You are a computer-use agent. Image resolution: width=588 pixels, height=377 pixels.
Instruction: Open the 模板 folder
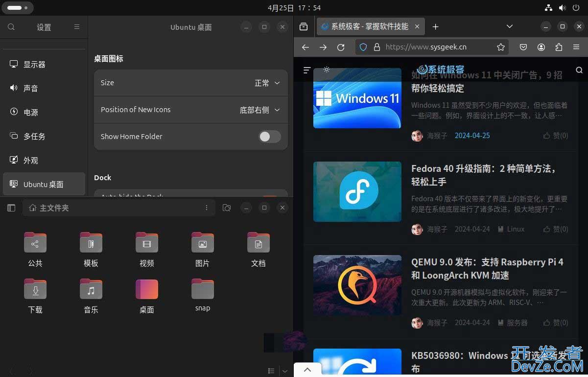point(91,250)
